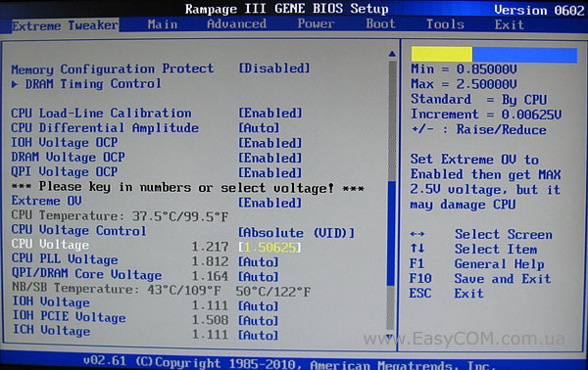The height and width of the screenshot is (370, 588).
Task: Select the ICH Voltage label
Action: (52, 330)
